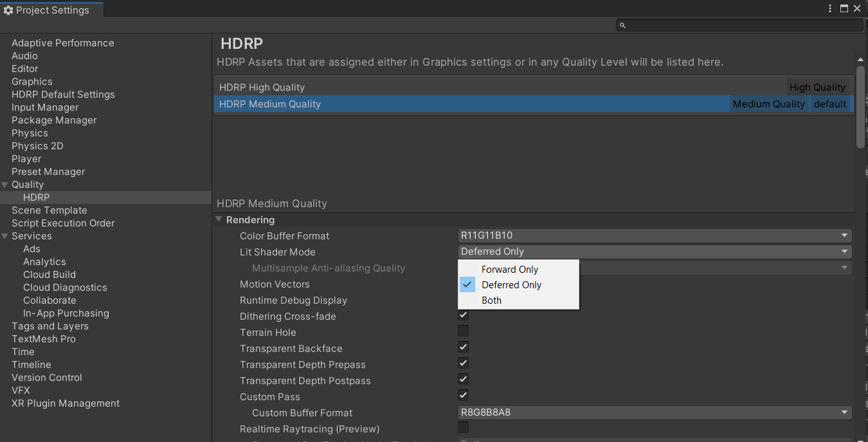Collapse the Services tree node
This screenshot has height=442, width=868.
[5, 236]
